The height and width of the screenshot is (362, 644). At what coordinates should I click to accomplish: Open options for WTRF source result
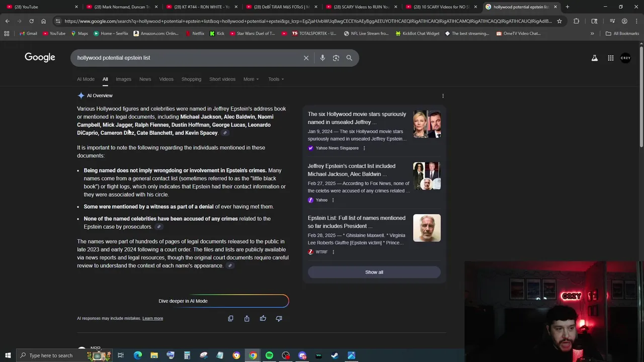coord(333,252)
